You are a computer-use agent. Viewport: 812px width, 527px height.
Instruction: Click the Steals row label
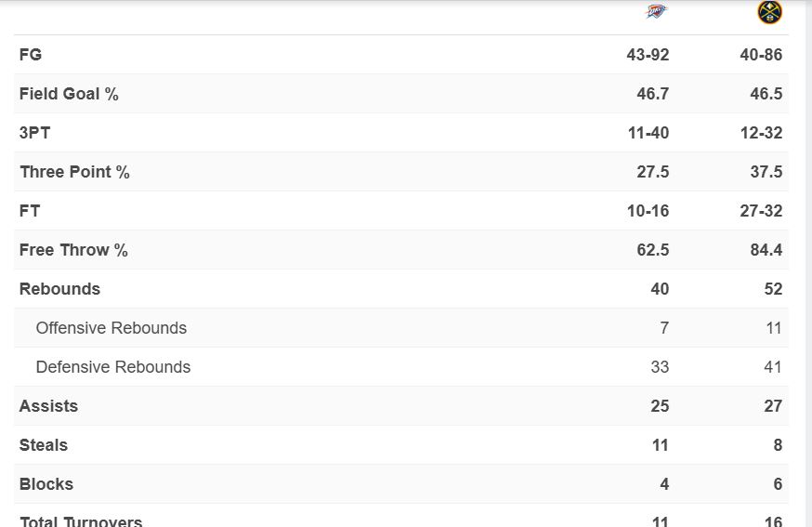pyautogui.click(x=44, y=445)
